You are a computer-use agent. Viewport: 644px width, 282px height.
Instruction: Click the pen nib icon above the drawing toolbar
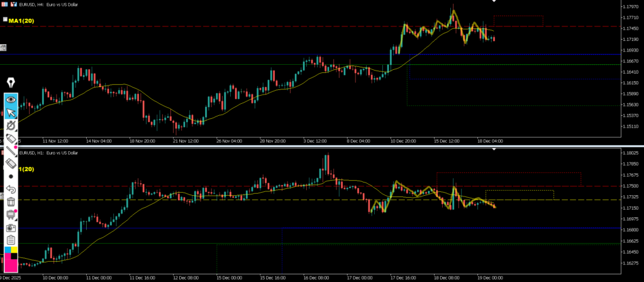pyautogui.click(x=11, y=82)
